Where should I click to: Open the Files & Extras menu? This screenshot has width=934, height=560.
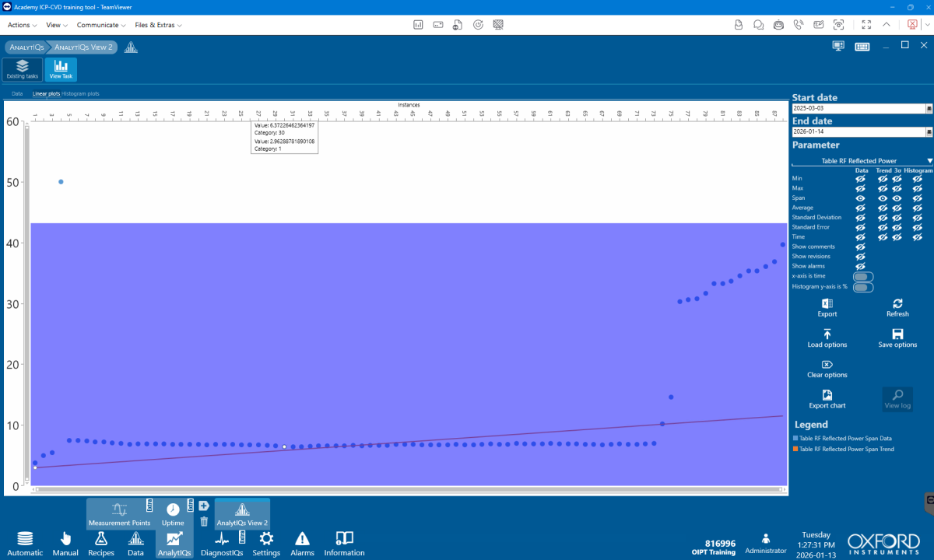(x=158, y=25)
